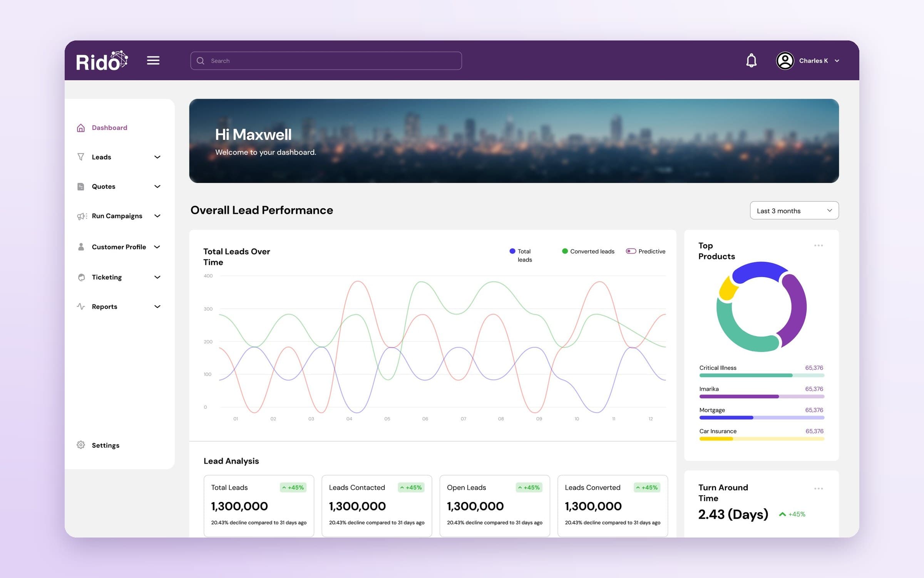Click the Customer Profile person icon
Image resolution: width=924 pixels, height=578 pixels.
click(x=81, y=247)
